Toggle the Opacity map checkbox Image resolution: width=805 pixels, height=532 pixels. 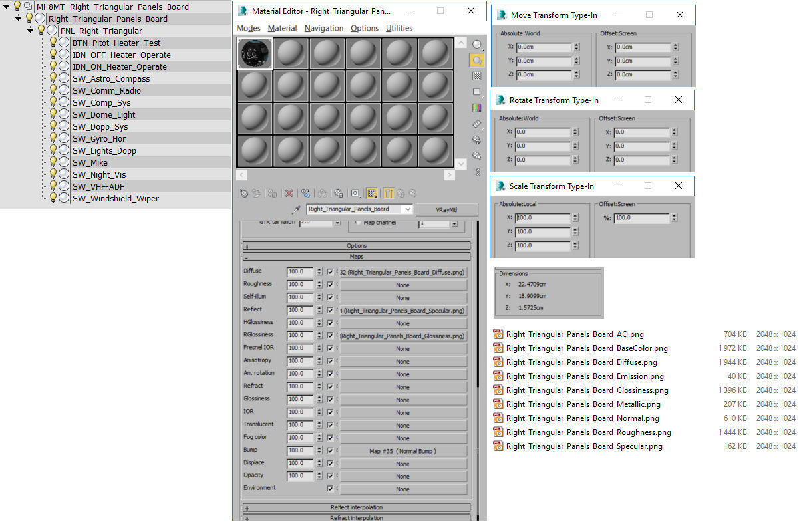tap(331, 476)
